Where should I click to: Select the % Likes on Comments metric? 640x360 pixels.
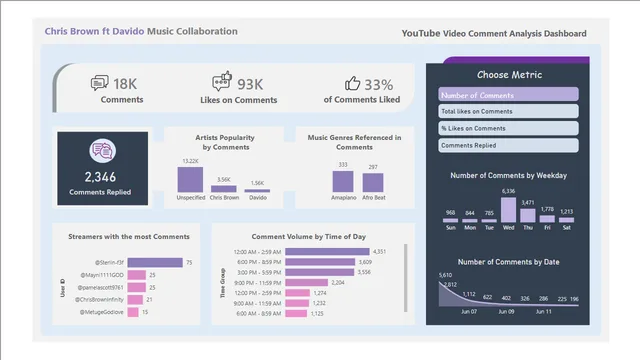pyautogui.click(x=508, y=128)
